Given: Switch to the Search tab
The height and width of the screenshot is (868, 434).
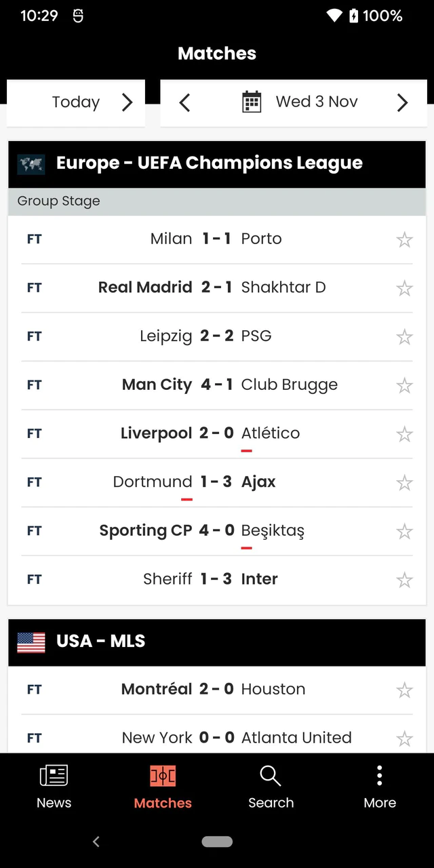Looking at the screenshot, I should point(271,787).
